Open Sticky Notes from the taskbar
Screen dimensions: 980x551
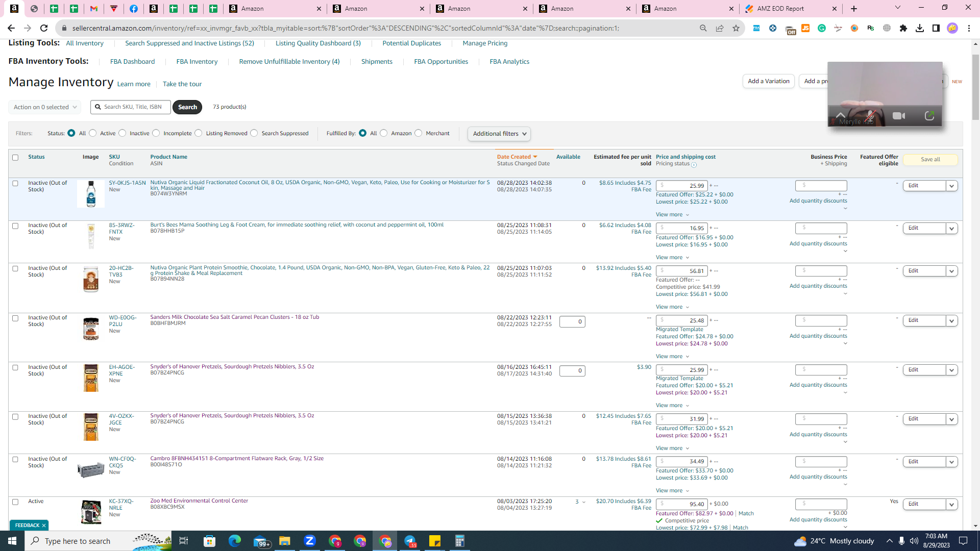coord(435,541)
